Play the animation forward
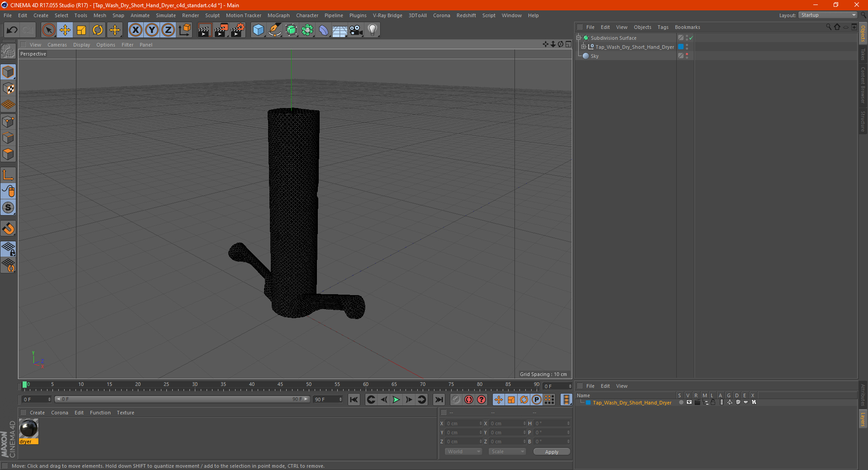 [x=396, y=399]
